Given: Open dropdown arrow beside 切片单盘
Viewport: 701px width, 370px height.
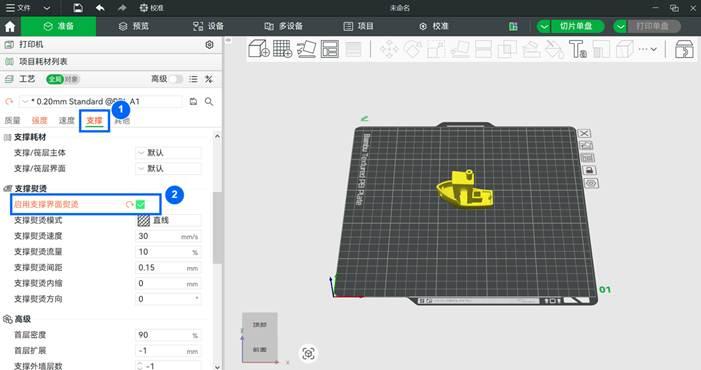Looking at the screenshot, I should [544, 26].
